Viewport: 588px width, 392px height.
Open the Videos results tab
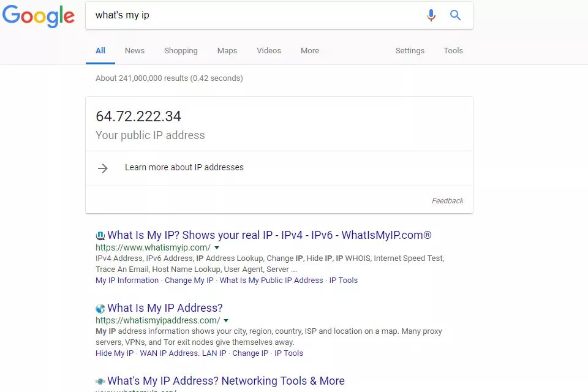pyautogui.click(x=269, y=51)
